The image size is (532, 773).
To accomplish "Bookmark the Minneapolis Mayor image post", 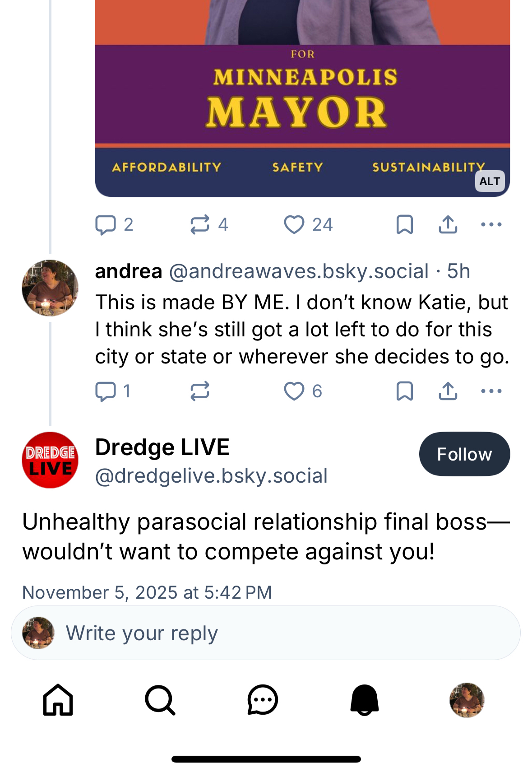I will click(404, 225).
